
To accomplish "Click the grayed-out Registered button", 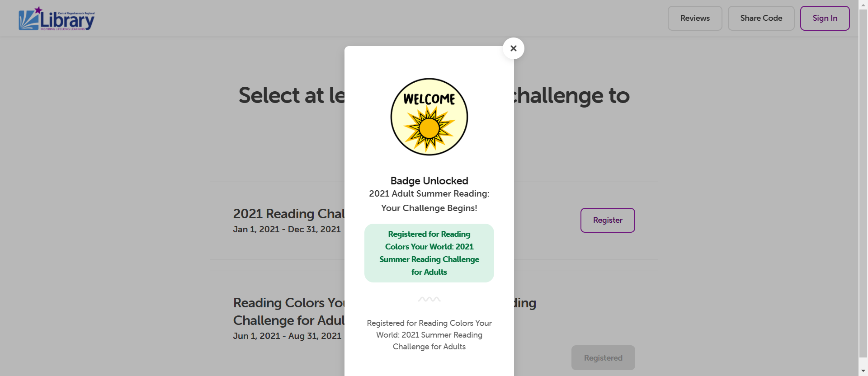I will pos(603,357).
